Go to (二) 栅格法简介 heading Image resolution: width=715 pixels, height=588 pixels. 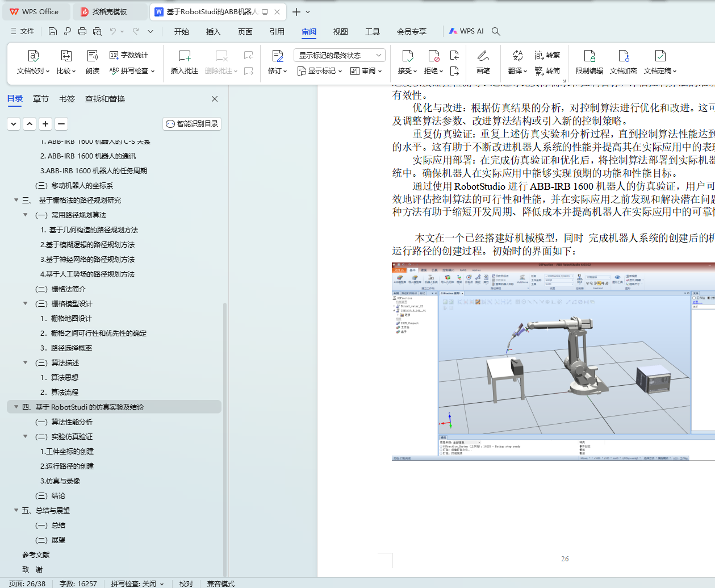pos(60,289)
